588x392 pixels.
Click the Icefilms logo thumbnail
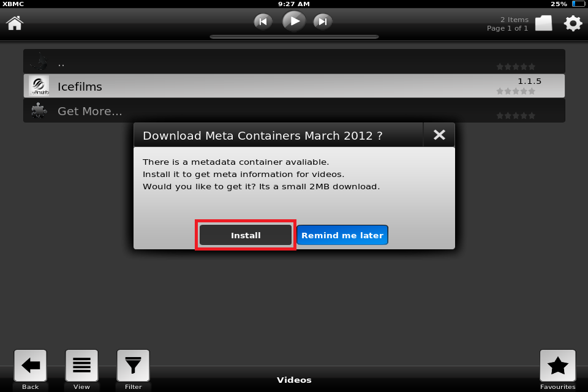(39, 86)
